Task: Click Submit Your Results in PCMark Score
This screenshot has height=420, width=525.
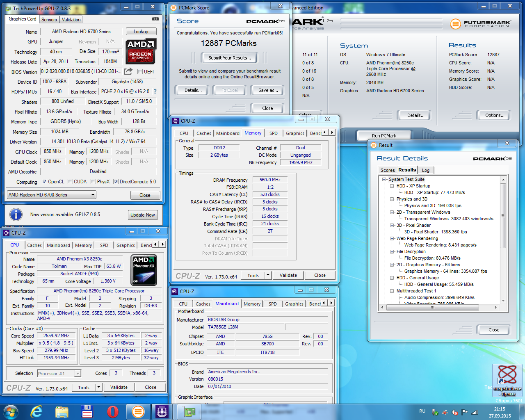Action: click(x=230, y=58)
